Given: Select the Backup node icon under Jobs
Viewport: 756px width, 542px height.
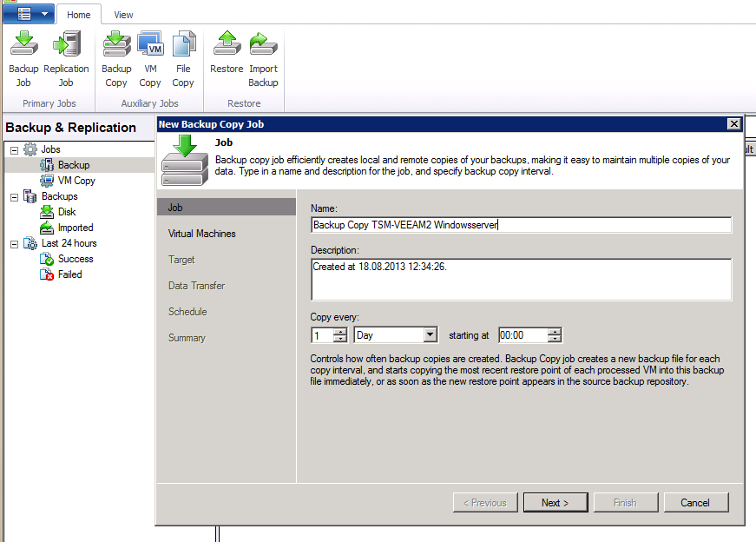Looking at the screenshot, I should coord(47,165).
